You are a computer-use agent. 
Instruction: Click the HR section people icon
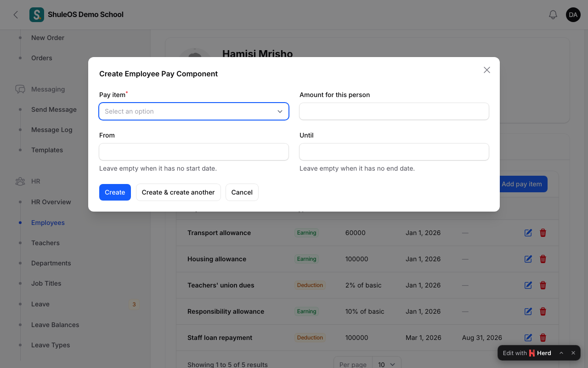(20, 181)
